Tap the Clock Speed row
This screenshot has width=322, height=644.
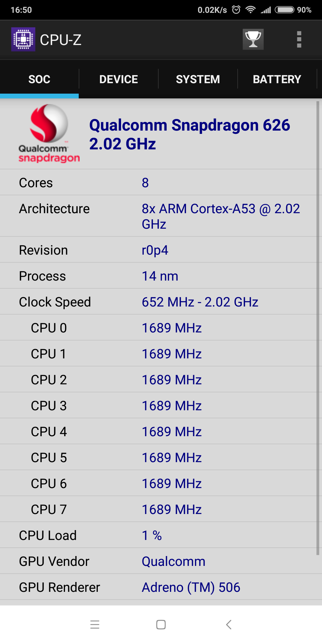click(158, 302)
